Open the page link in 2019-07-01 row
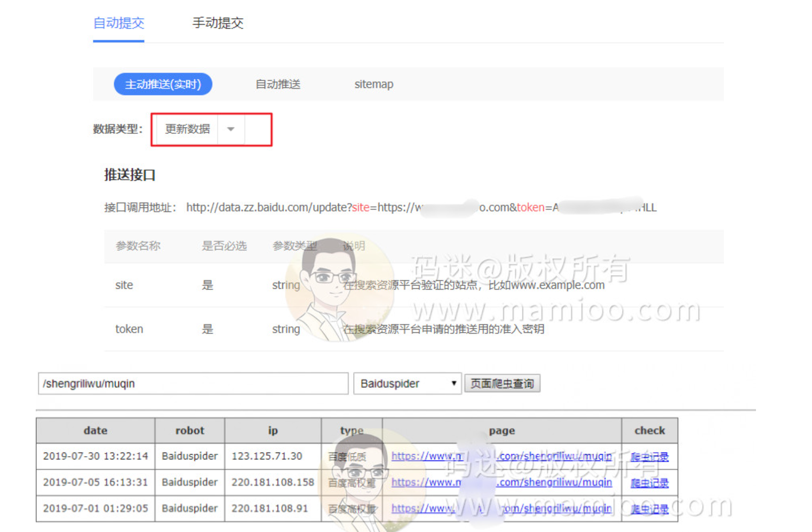Image resolution: width=812 pixels, height=532 pixels. point(501,509)
